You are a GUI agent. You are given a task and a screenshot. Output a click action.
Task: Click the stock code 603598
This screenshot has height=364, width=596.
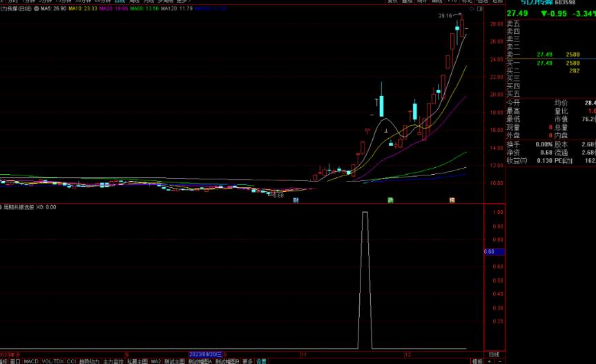(565, 2)
